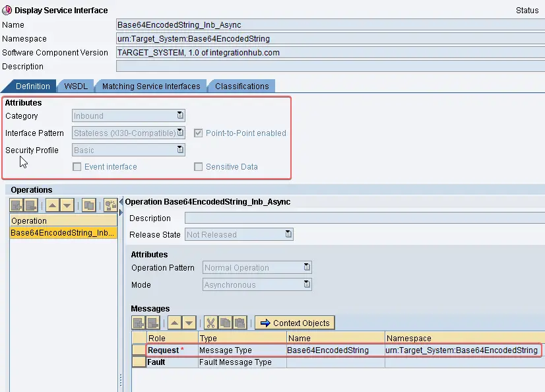Click the scissors cut icon in Messages toolbar
The width and height of the screenshot is (545, 392).
click(210, 323)
